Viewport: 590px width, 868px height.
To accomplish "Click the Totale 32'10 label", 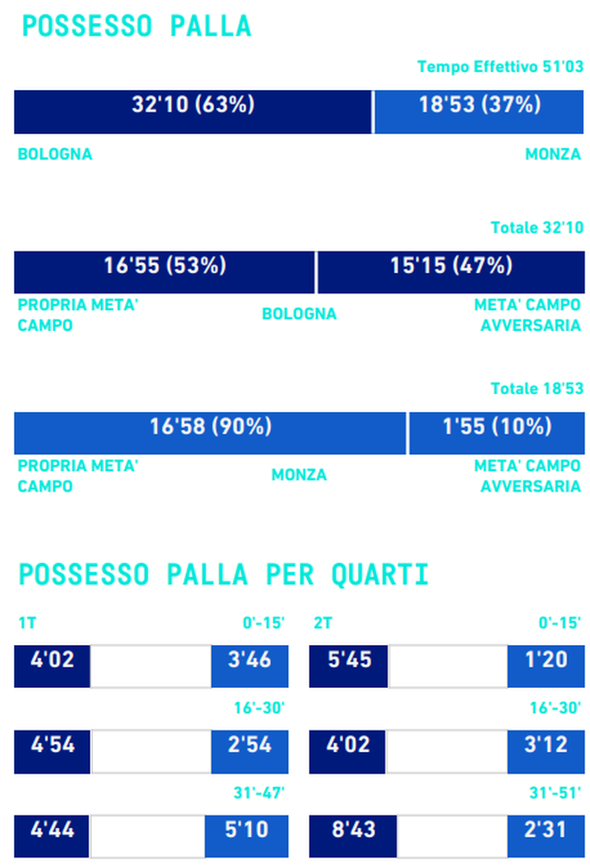I will [536, 227].
